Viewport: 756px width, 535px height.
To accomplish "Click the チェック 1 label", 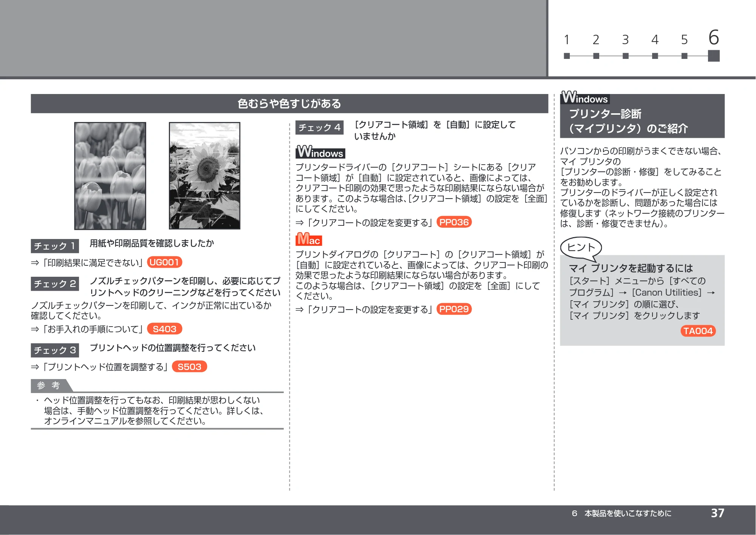I will [55, 246].
